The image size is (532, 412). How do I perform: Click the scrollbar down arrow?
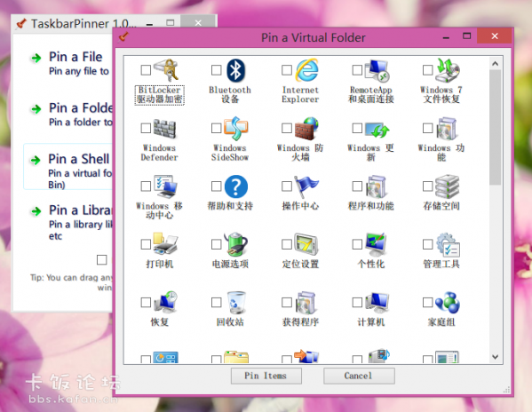pyautogui.click(x=495, y=357)
